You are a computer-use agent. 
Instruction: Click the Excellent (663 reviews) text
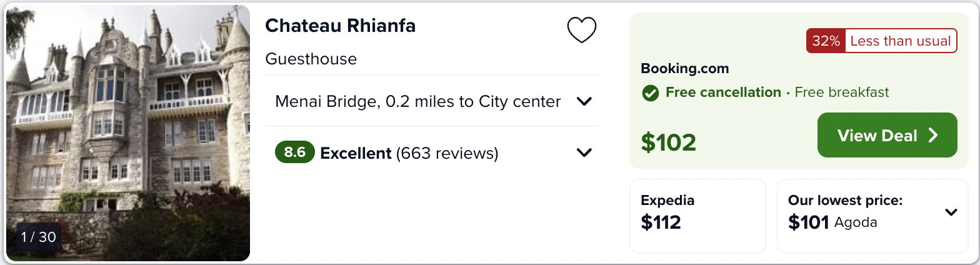coord(409,153)
